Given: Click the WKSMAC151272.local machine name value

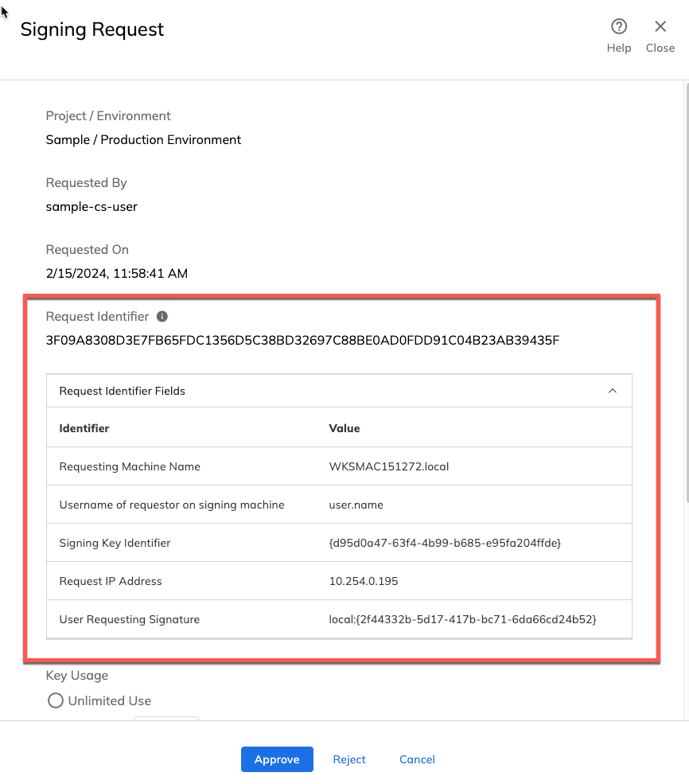Looking at the screenshot, I should 389,466.
